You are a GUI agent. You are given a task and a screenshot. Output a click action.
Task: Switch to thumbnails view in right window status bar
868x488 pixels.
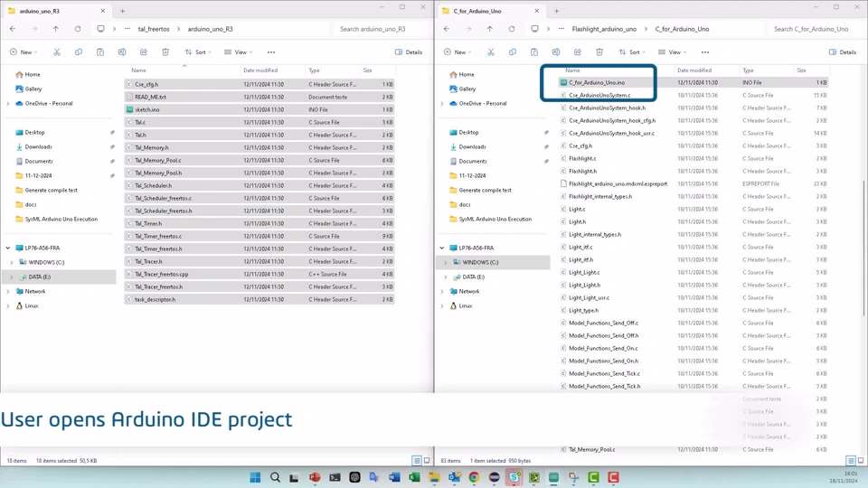[861, 460]
